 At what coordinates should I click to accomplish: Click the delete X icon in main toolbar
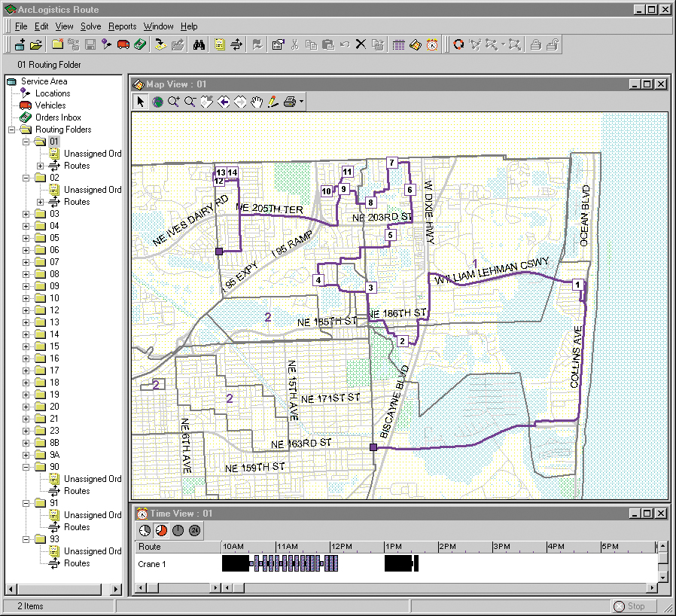click(360, 44)
